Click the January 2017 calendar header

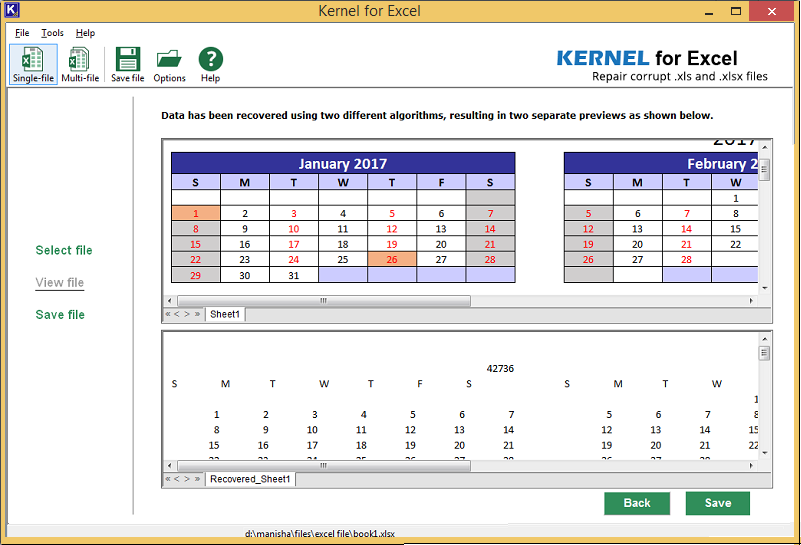[343, 163]
